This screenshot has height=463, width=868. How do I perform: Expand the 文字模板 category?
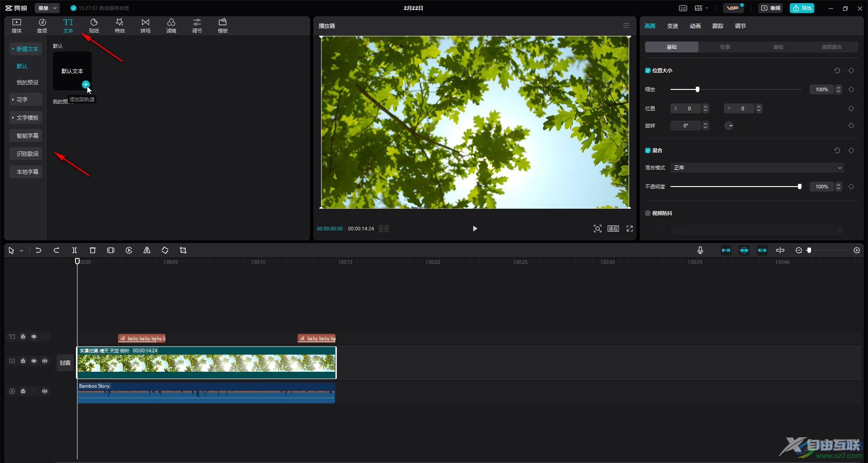[26, 117]
